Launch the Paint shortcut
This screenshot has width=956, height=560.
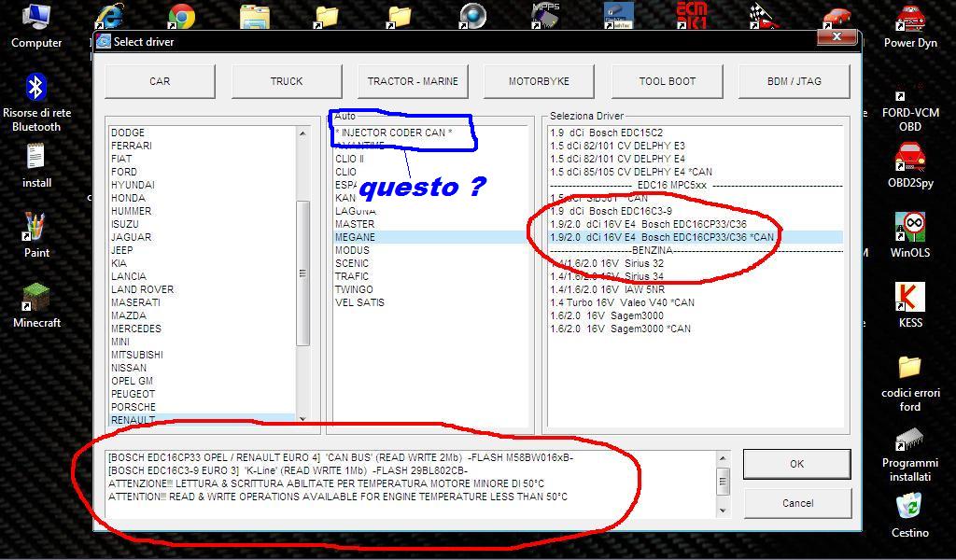tap(36, 234)
